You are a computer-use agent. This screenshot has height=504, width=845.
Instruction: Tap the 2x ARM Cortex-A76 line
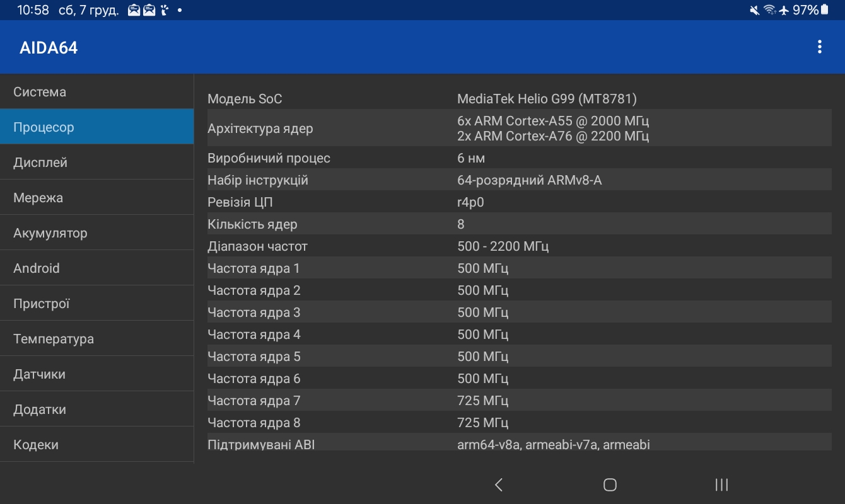tap(553, 136)
